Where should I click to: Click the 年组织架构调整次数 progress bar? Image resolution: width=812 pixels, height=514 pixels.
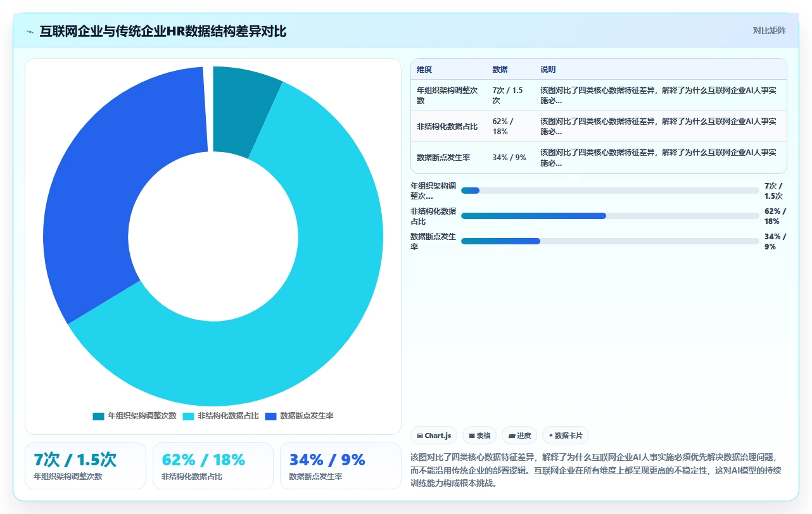(610, 191)
